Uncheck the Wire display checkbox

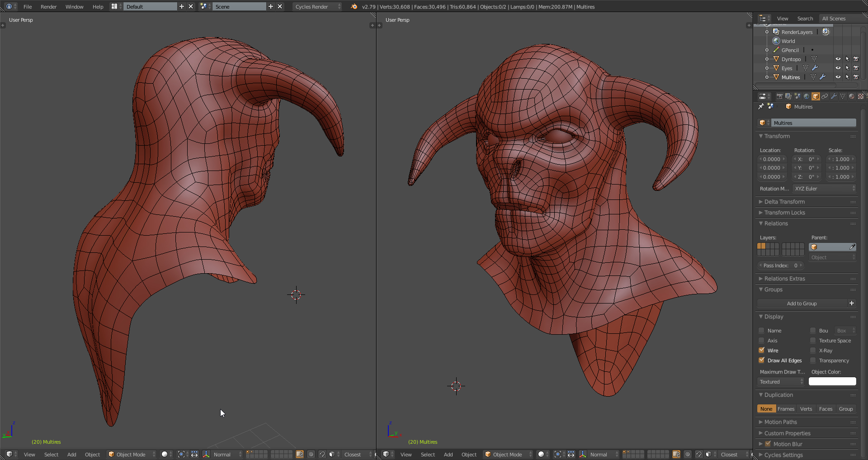(762, 351)
